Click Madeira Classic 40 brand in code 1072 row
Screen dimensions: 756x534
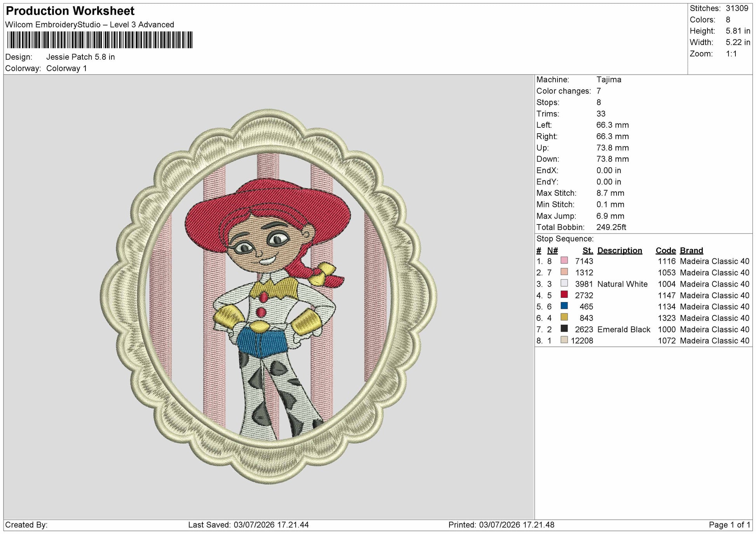click(714, 341)
